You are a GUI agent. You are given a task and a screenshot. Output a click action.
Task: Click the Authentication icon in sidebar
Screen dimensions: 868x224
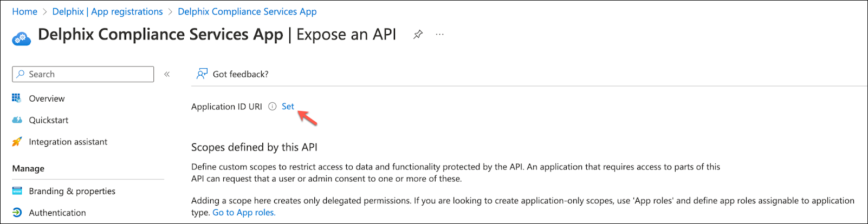(x=17, y=213)
